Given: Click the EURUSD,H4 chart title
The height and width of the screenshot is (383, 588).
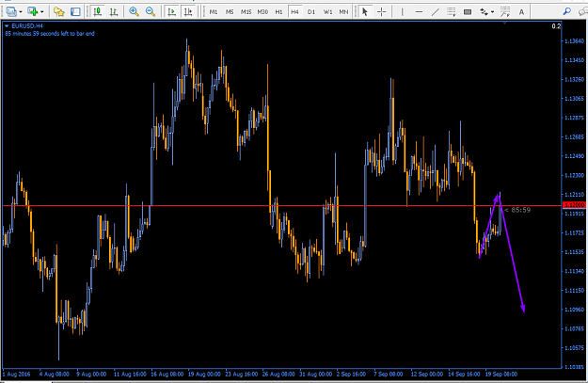Looking at the screenshot, I should coord(27,26).
